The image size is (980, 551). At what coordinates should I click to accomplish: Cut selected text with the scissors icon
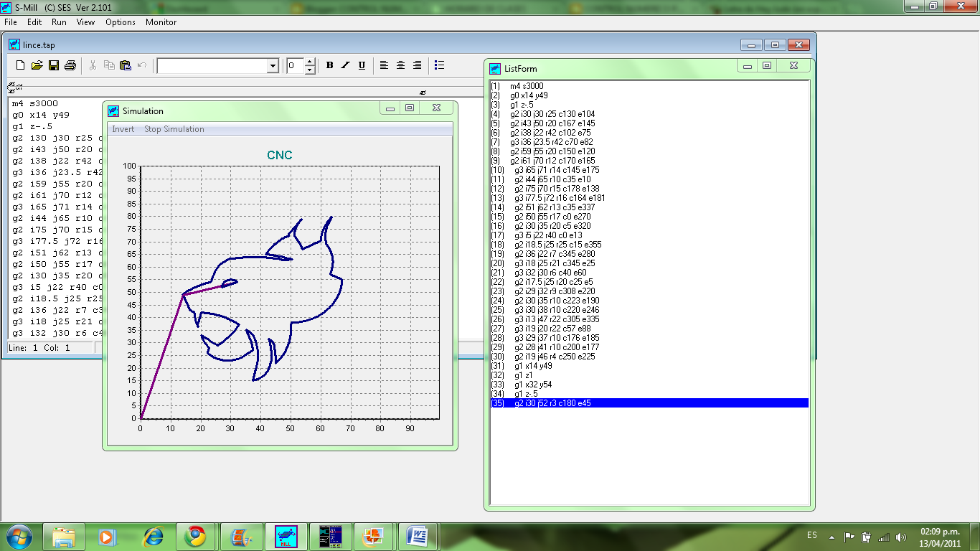pyautogui.click(x=92, y=65)
